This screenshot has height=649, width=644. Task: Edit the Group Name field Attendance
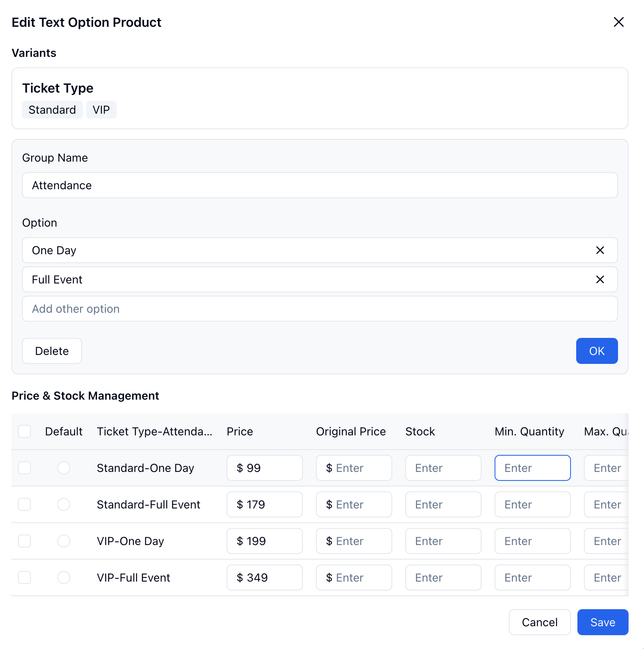pos(320,185)
